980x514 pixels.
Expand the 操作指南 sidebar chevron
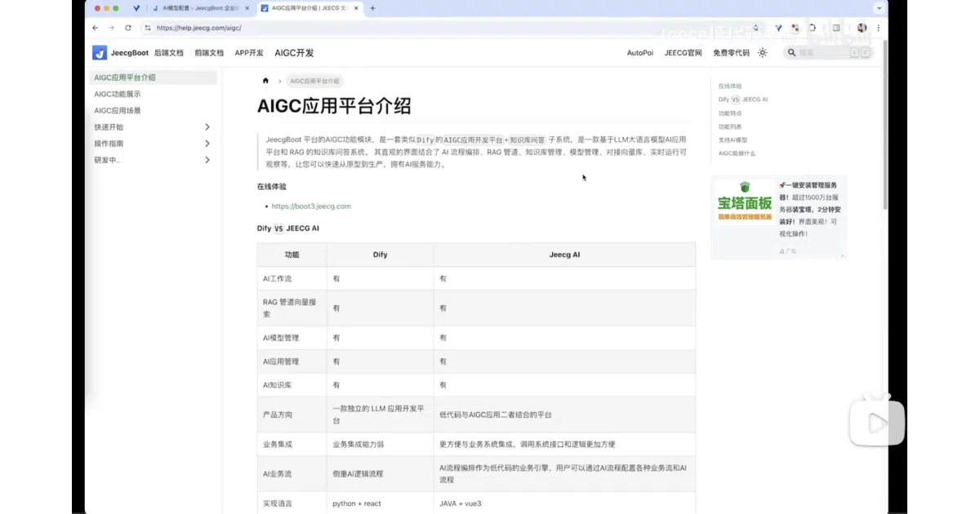coord(207,144)
